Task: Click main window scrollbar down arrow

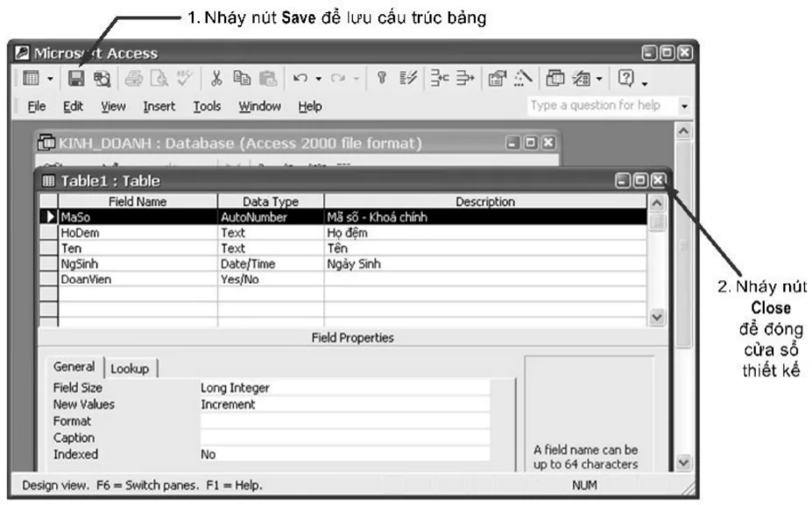Action: pos(683,462)
